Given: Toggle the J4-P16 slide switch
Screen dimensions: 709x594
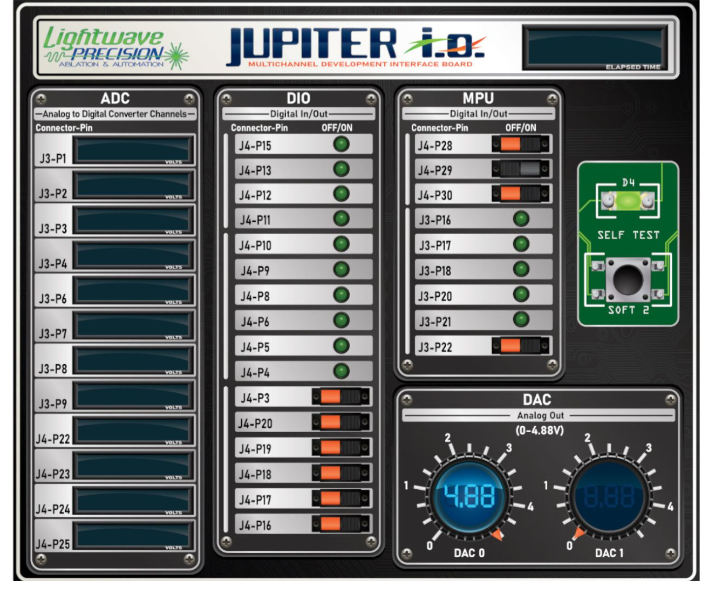Looking at the screenshot, I should (341, 524).
